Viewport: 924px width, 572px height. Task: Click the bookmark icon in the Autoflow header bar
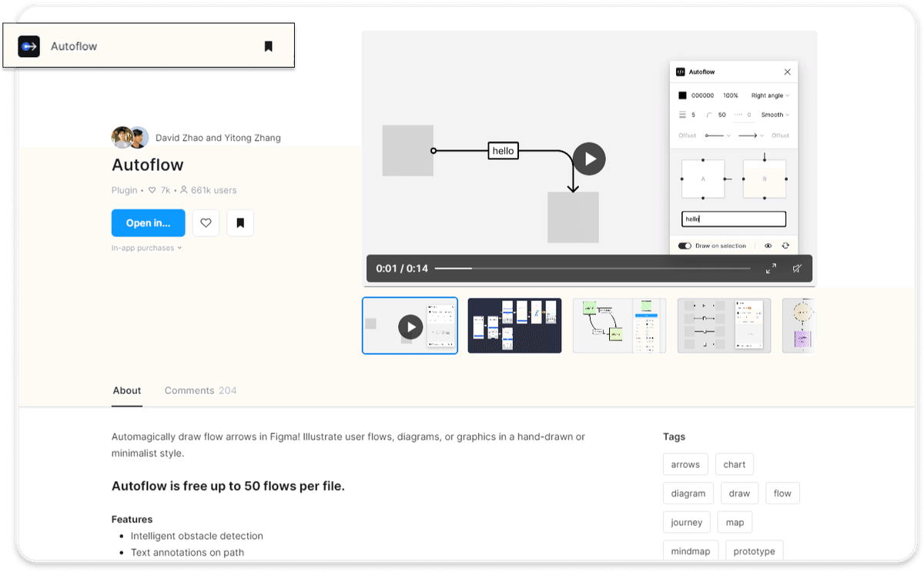click(x=268, y=46)
